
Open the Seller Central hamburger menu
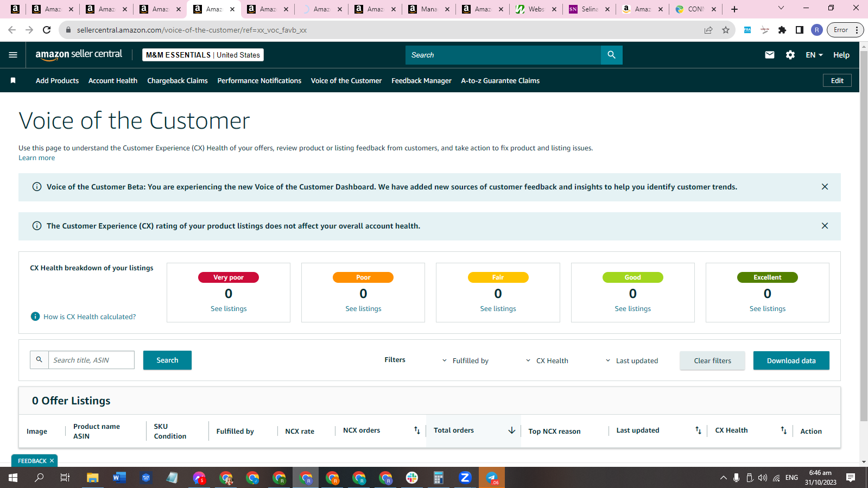[13, 55]
